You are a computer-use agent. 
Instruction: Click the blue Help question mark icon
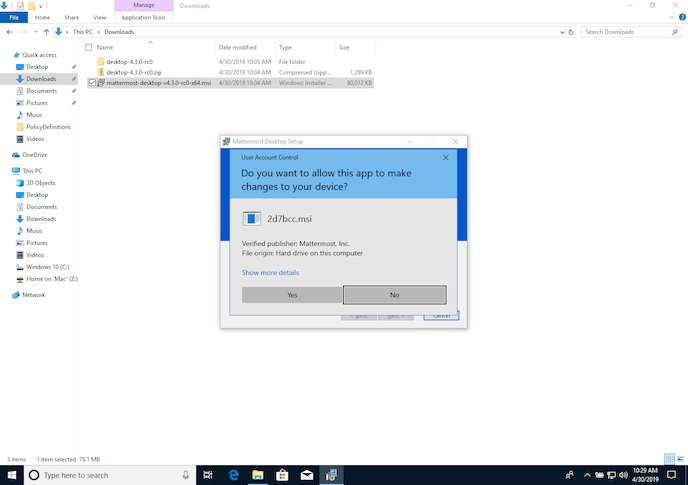680,17
